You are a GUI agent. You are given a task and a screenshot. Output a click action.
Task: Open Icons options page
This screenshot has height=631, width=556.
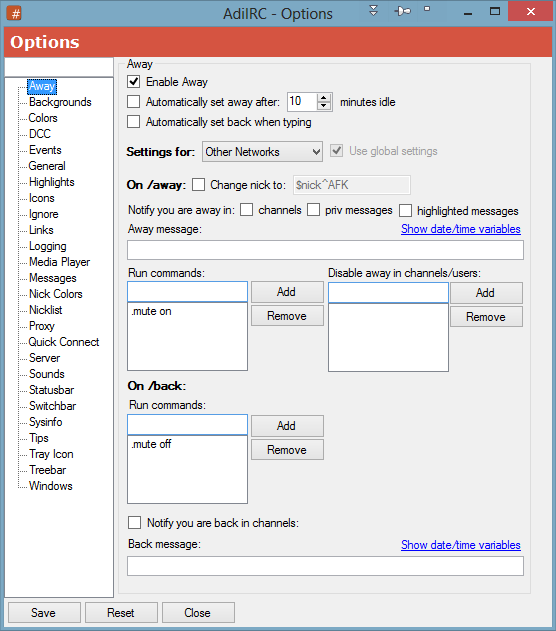pyautogui.click(x=42, y=198)
